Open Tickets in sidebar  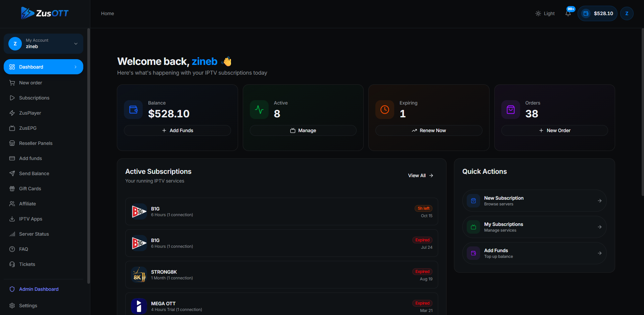point(44,264)
